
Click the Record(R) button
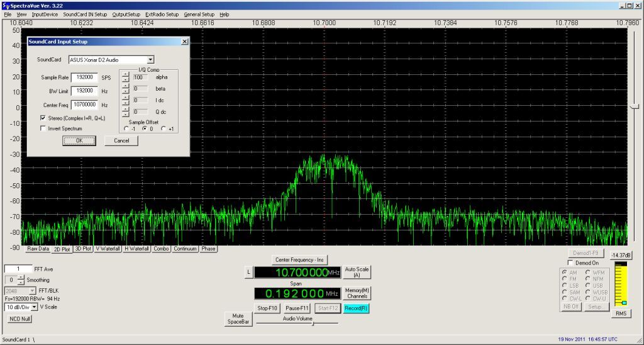click(356, 308)
